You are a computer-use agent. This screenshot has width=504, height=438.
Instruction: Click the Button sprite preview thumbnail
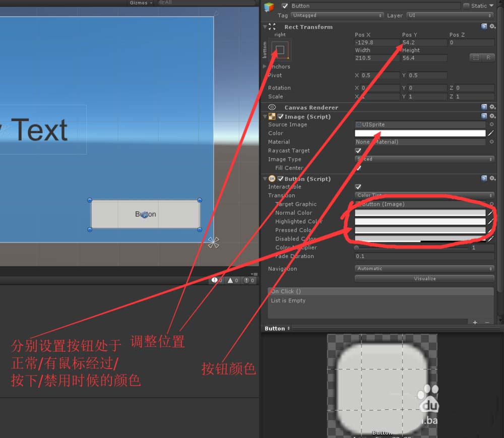[382, 386]
